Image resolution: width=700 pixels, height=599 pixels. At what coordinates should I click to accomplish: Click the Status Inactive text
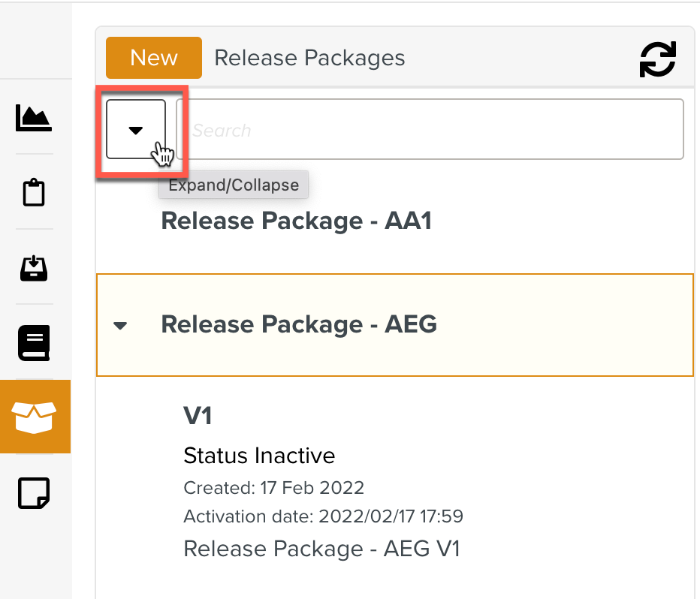[x=259, y=455]
